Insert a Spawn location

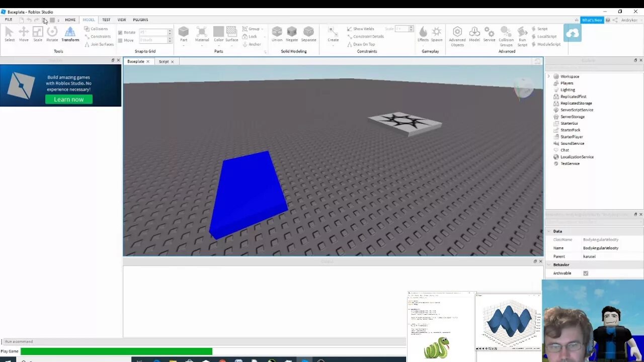coord(437,34)
